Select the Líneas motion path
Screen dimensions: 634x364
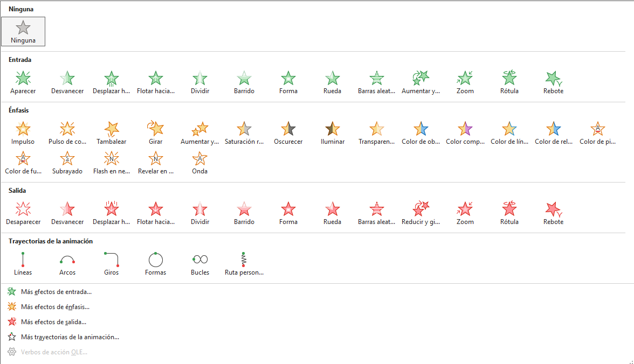pos(23,263)
